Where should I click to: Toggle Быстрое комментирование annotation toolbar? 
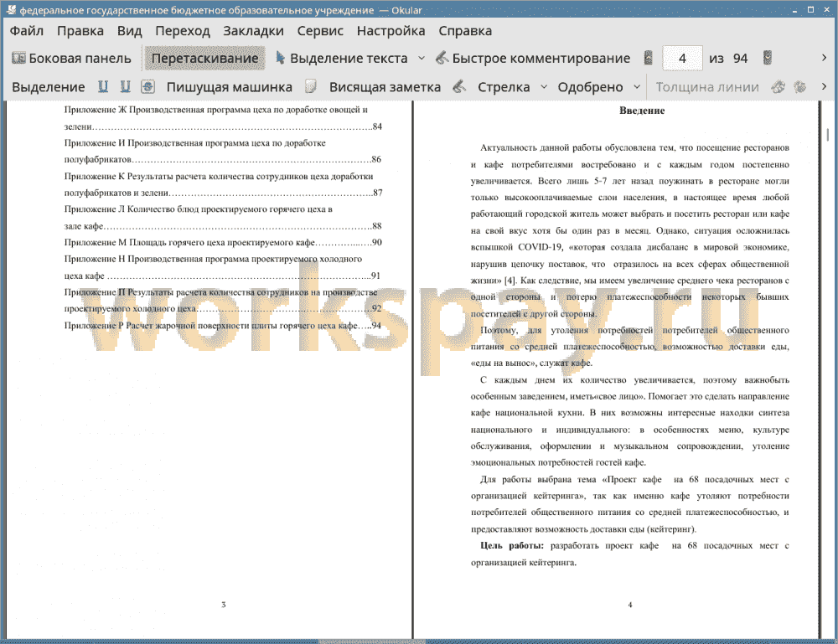pos(533,59)
